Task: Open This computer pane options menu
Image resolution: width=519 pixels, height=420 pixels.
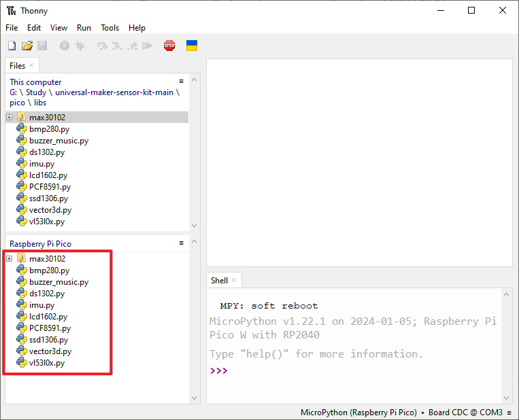Action: [x=181, y=82]
